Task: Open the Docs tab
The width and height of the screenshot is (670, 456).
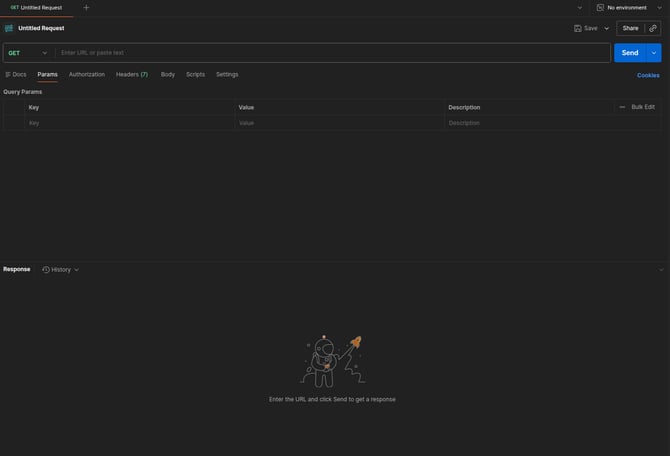Action: click(x=16, y=74)
